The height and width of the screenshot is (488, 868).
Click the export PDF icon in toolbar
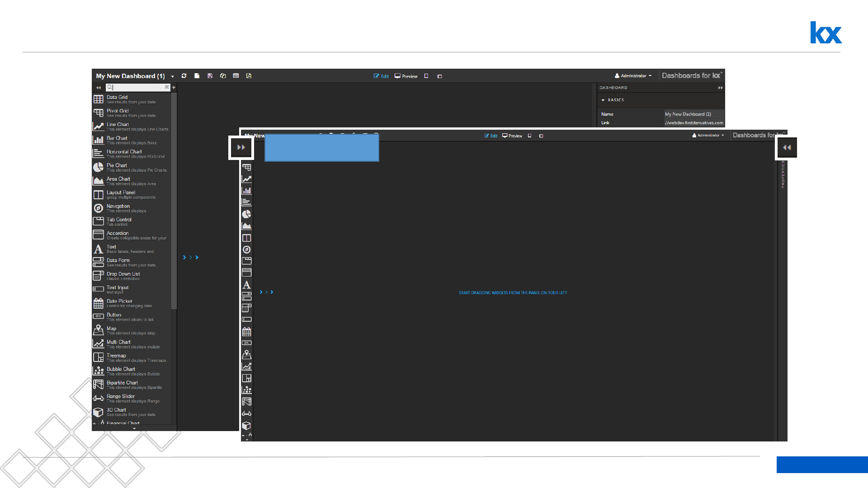(x=249, y=76)
